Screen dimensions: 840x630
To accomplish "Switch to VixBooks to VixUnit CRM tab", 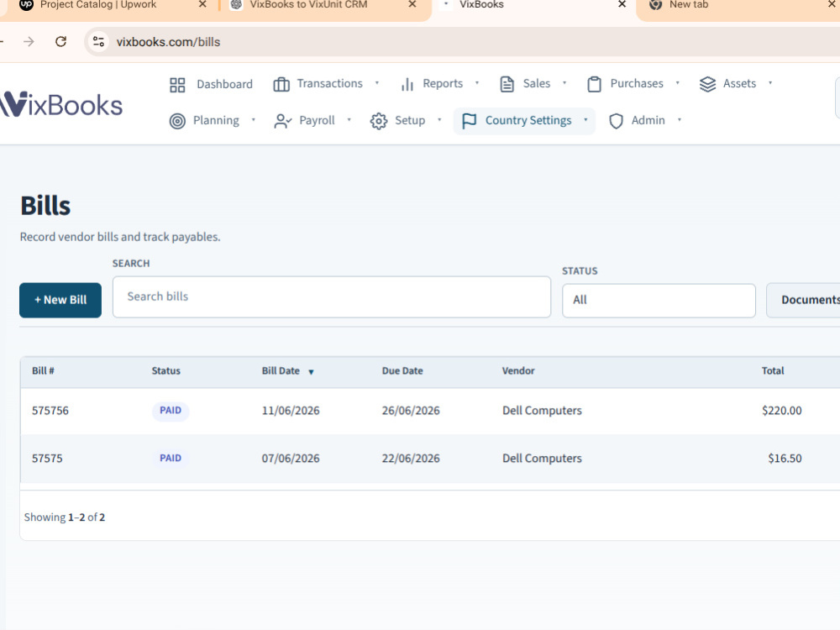I will pos(308,5).
